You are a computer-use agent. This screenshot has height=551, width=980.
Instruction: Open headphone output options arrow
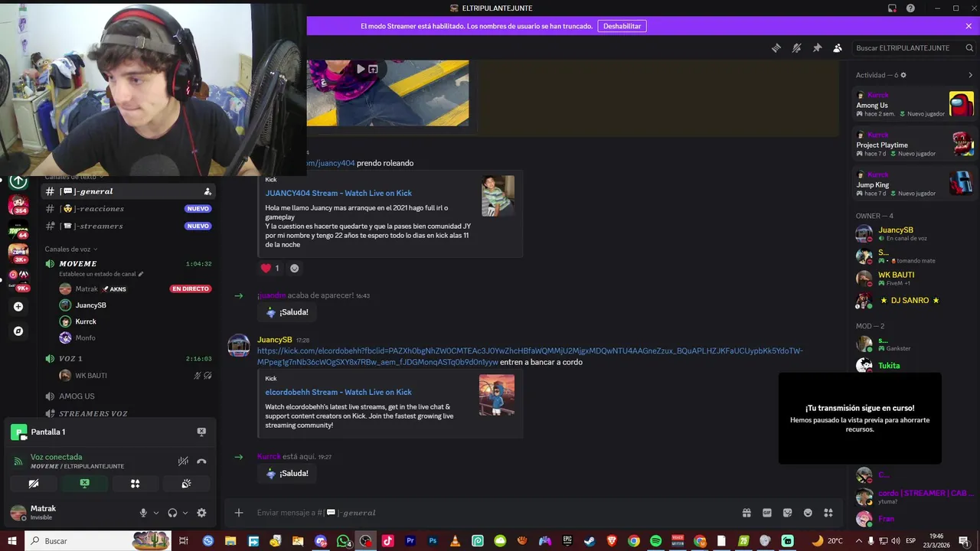[185, 514]
